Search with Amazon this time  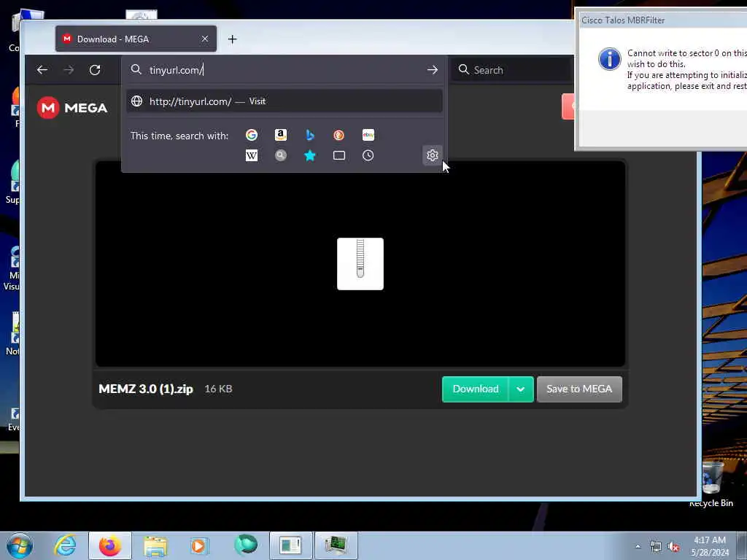pos(281,135)
